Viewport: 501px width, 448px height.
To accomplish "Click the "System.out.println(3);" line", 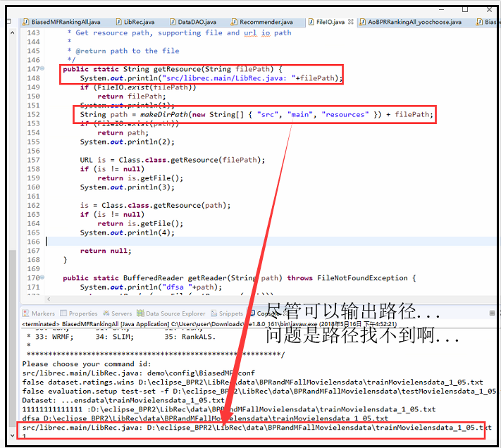I will point(127,187).
